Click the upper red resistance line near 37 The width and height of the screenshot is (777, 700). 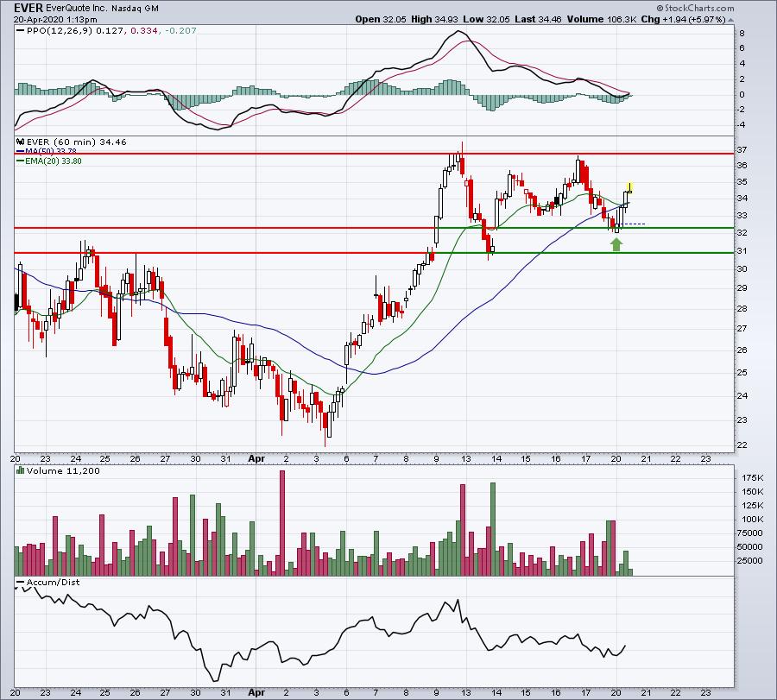(374, 154)
